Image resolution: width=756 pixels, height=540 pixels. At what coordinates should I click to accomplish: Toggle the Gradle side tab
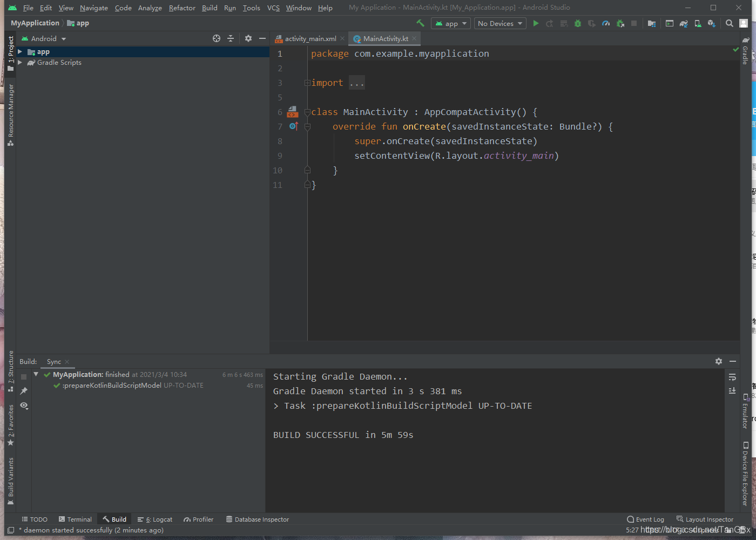(x=745, y=51)
